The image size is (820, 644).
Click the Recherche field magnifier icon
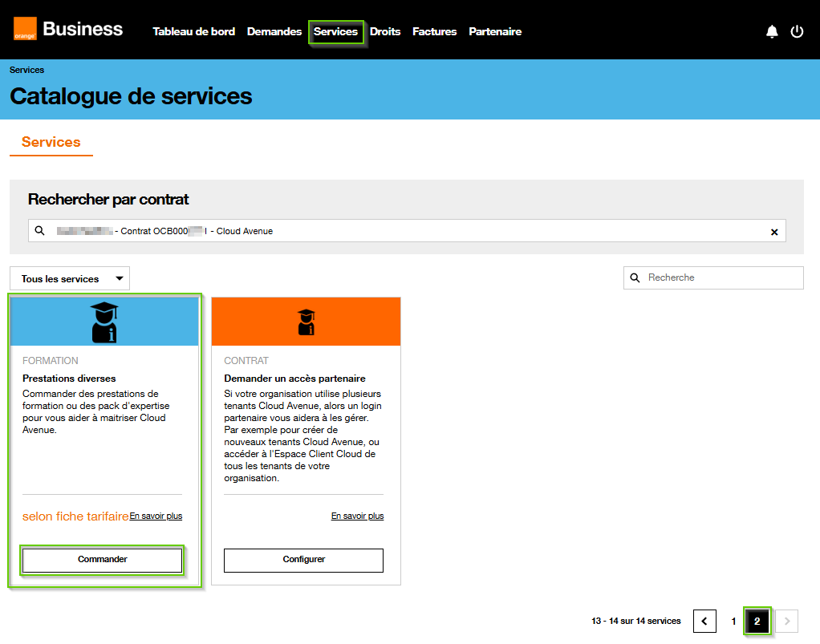click(x=635, y=277)
